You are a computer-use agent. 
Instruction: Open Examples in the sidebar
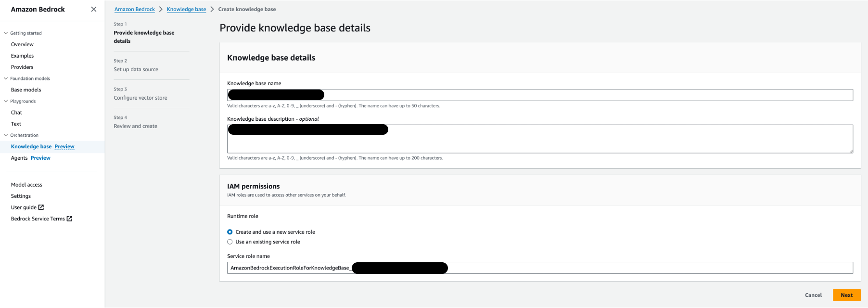pos(22,56)
